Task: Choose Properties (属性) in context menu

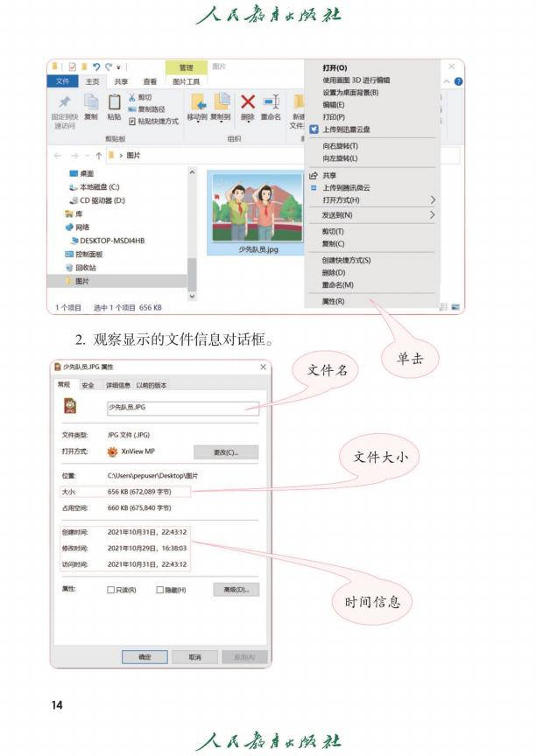Action: (333, 301)
